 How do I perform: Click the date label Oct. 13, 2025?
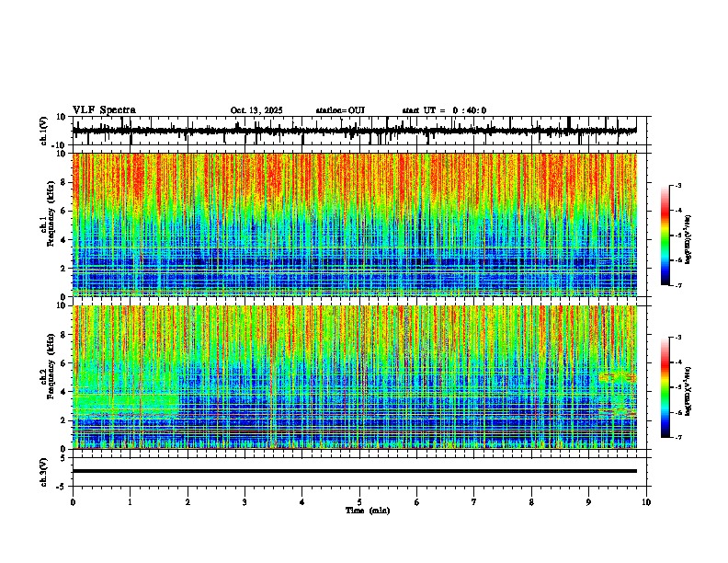coord(256,110)
